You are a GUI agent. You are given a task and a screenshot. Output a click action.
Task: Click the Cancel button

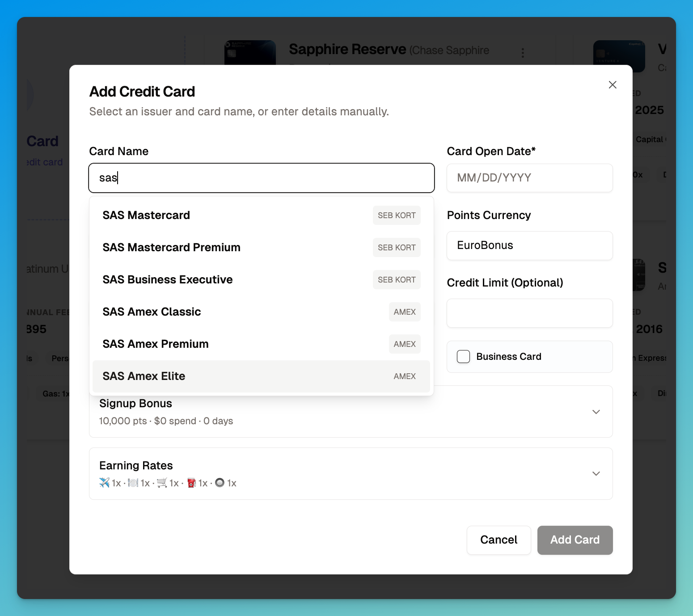499,540
